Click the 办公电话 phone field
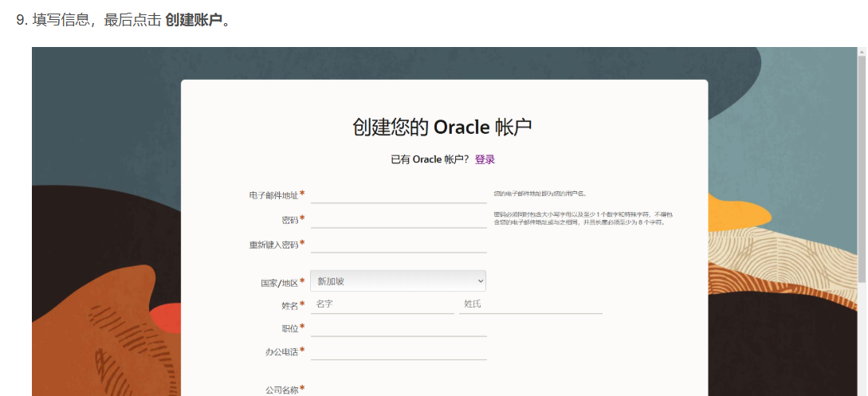 coord(399,351)
